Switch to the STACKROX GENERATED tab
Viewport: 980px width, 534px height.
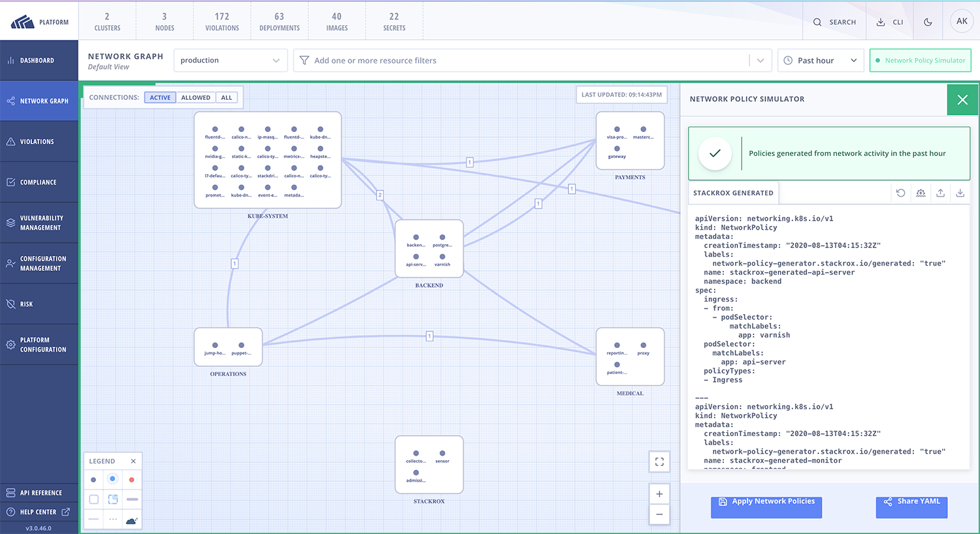733,193
